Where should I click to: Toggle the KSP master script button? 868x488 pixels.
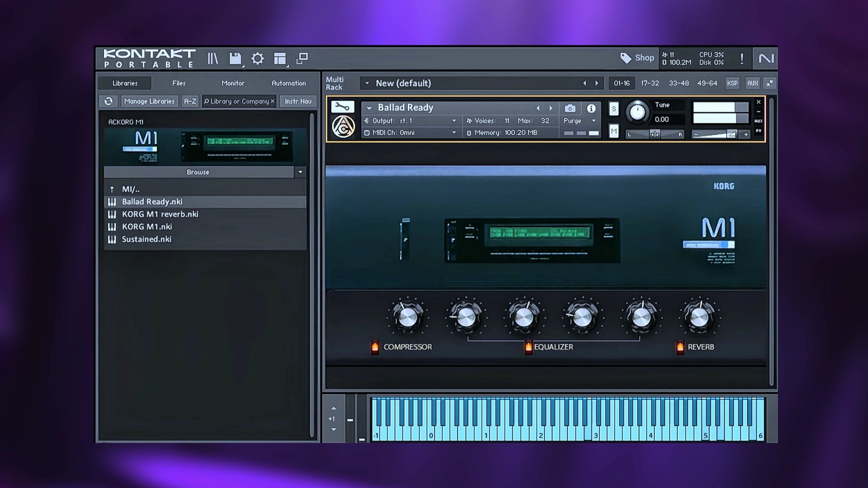(732, 83)
